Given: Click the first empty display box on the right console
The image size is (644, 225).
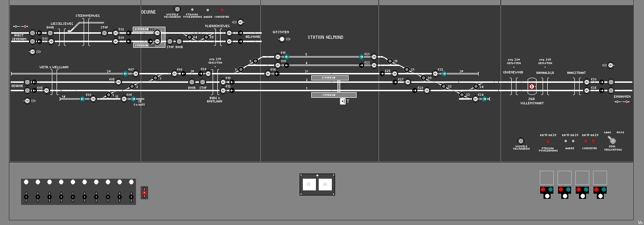Looking at the screenshot, I should pyautogui.click(x=546, y=178).
